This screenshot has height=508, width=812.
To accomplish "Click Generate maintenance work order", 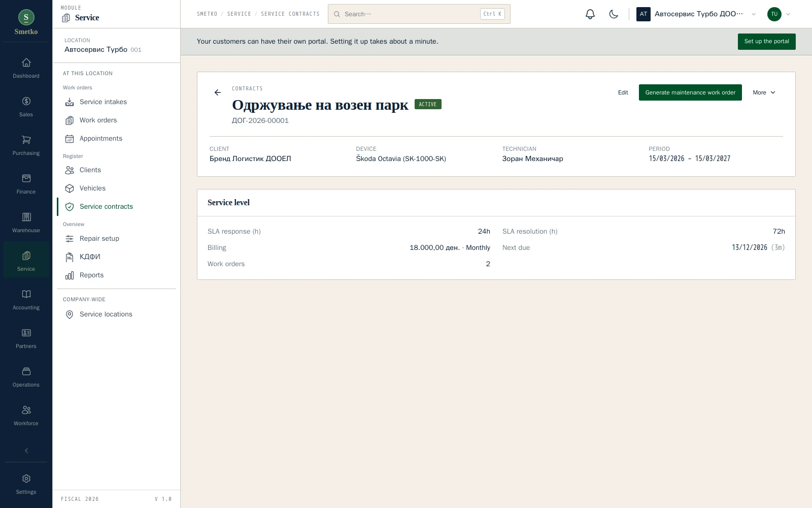I will pos(690,92).
